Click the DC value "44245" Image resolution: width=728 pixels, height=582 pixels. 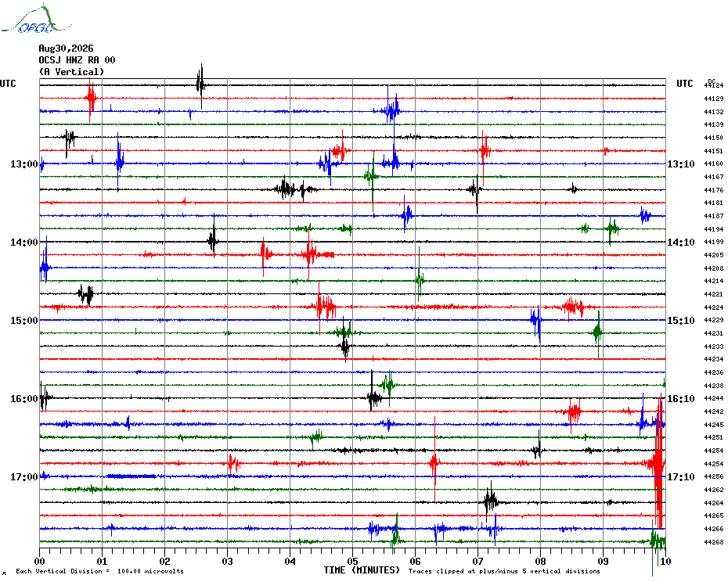(x=714, y=425)
